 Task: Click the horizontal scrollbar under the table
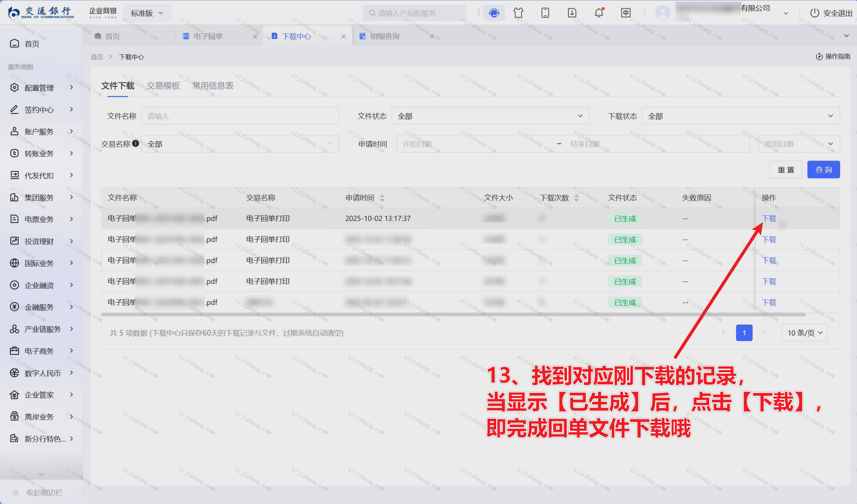point(453,315)
